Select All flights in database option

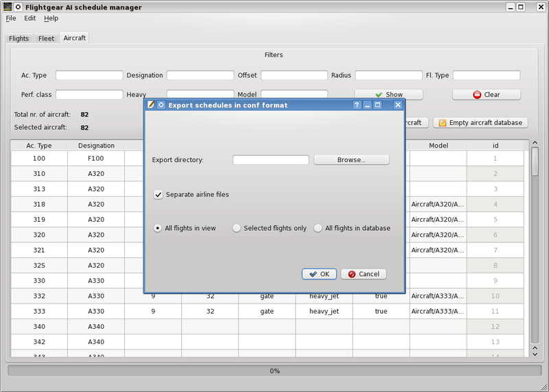tap(318, 228)
